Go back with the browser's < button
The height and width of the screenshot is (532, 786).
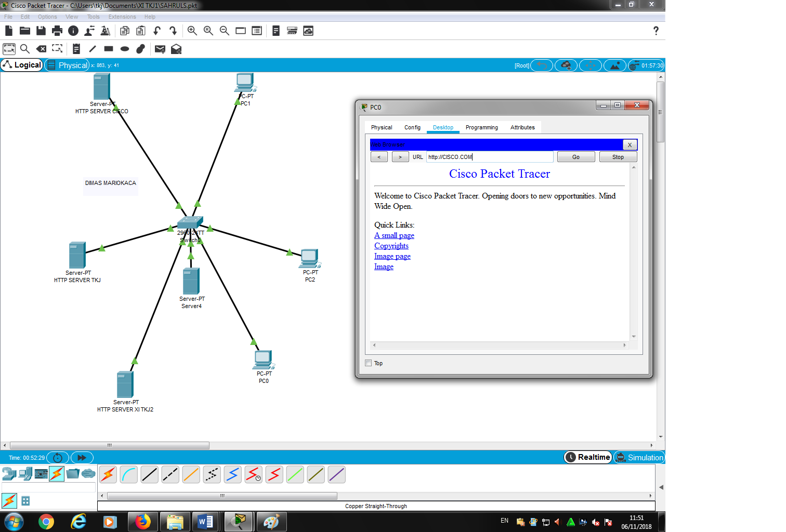tap(379, 157)
